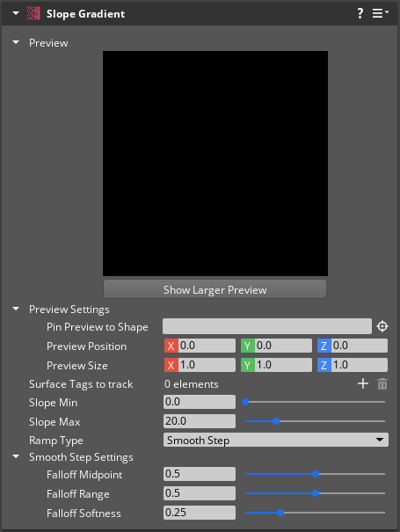Click the Falloff Midpoint slider handle
Image resolution: width=400 pixels, height=532 pixels.
point(316,474)
